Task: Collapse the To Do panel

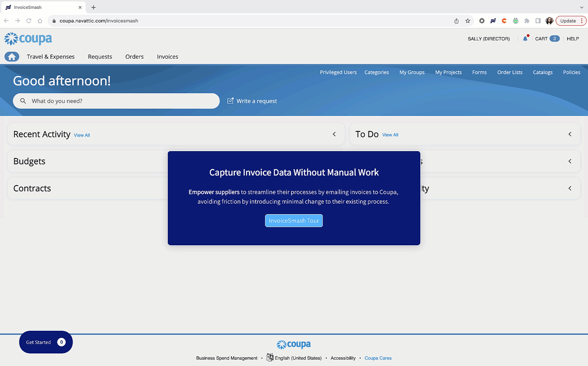Action: (570, 134)
